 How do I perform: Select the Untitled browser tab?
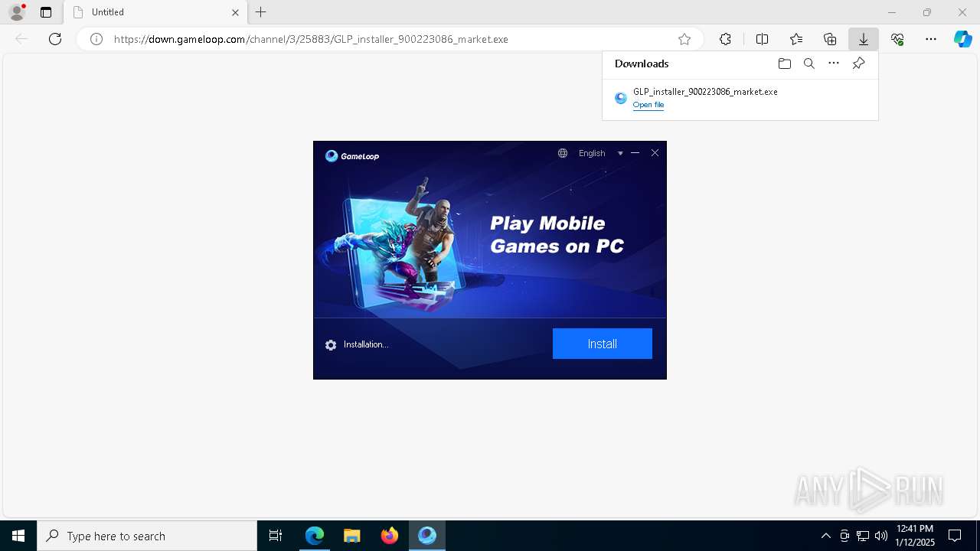coord(155,12)
